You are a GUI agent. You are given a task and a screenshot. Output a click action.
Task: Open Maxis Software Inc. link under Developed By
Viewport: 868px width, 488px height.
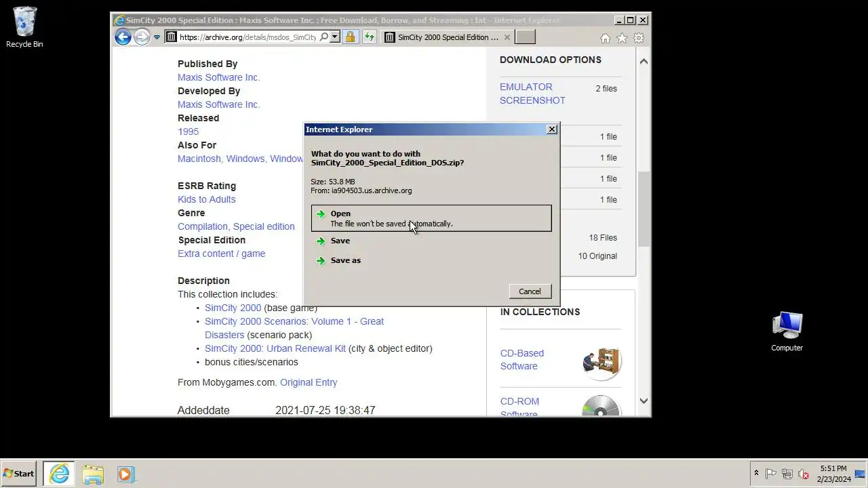[218, 104]
